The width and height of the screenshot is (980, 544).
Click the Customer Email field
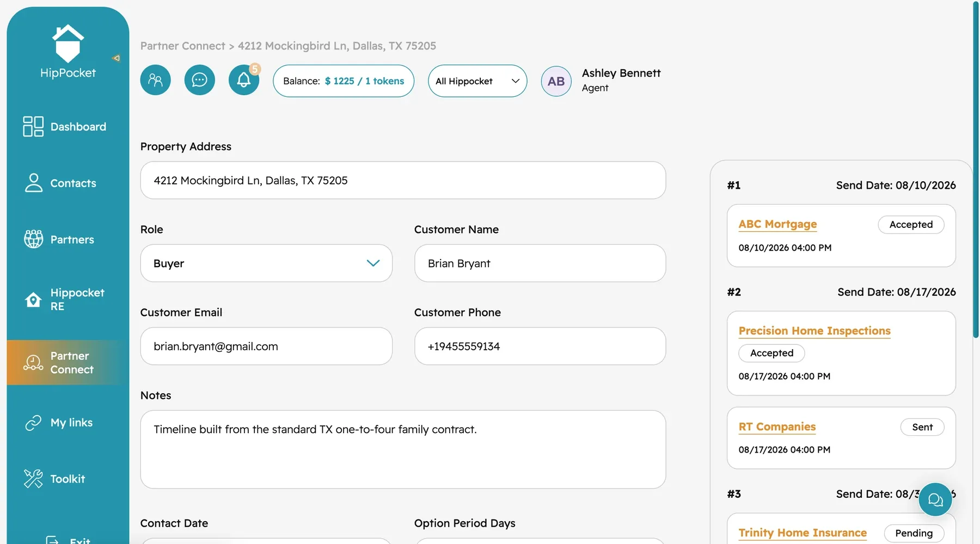pyautogui.click(x=266, y=346)
